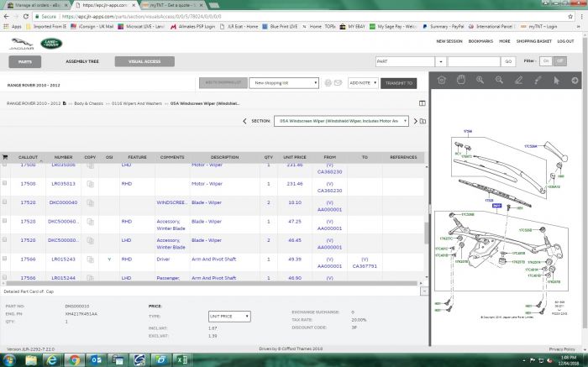
Task: Reset diagram view with the home icon
Action: (441, 80)
